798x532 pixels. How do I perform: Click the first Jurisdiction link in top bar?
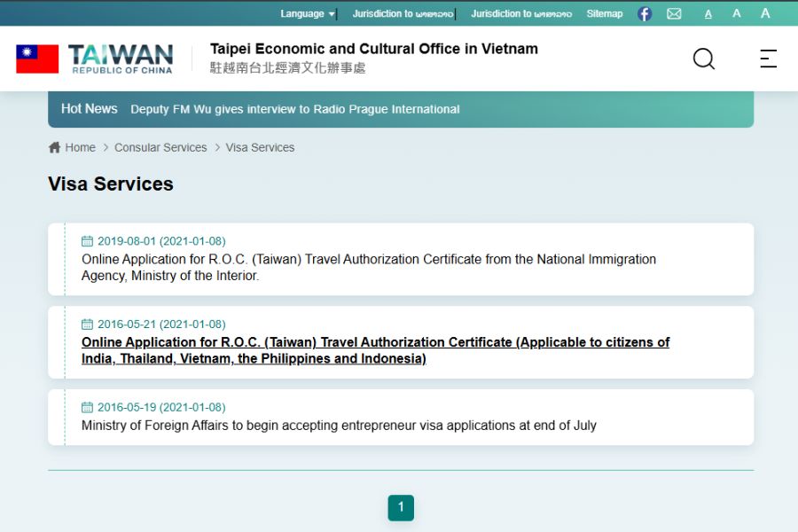pos(403,13)
